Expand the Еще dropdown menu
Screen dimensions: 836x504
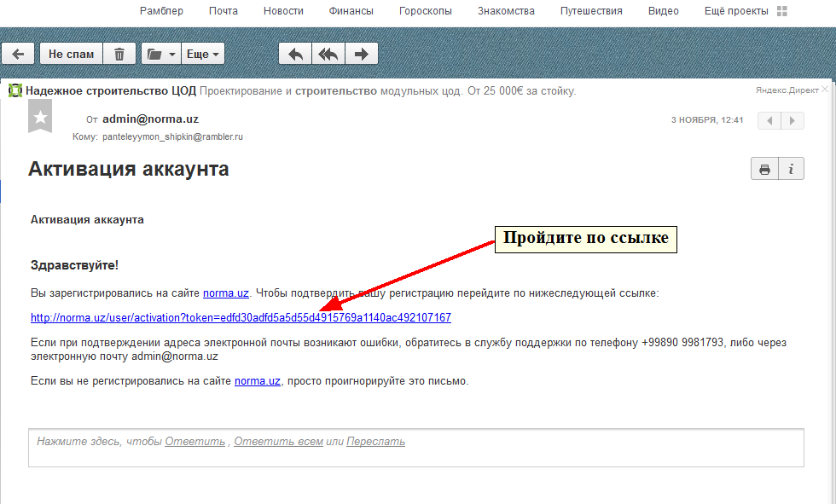tap(202, 53)
